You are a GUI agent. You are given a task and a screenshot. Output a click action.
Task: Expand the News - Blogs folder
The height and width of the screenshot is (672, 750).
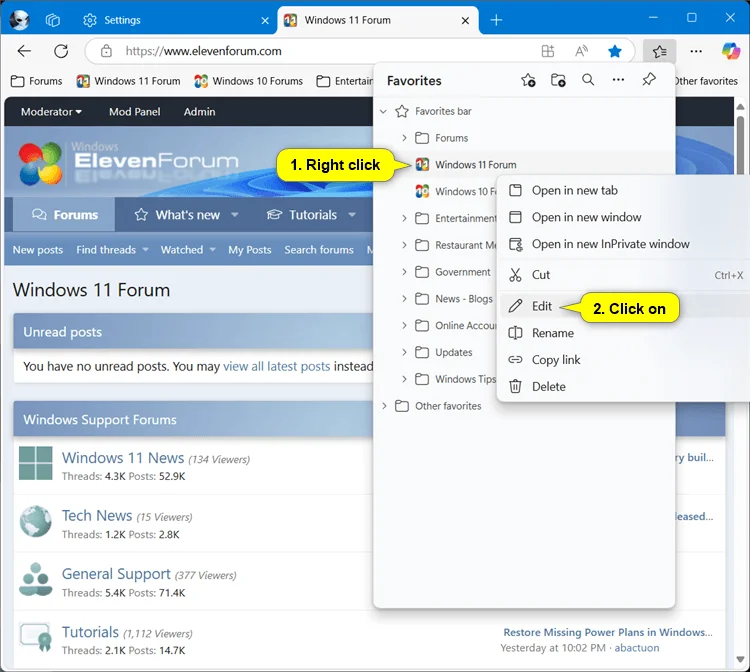(404, 299)
